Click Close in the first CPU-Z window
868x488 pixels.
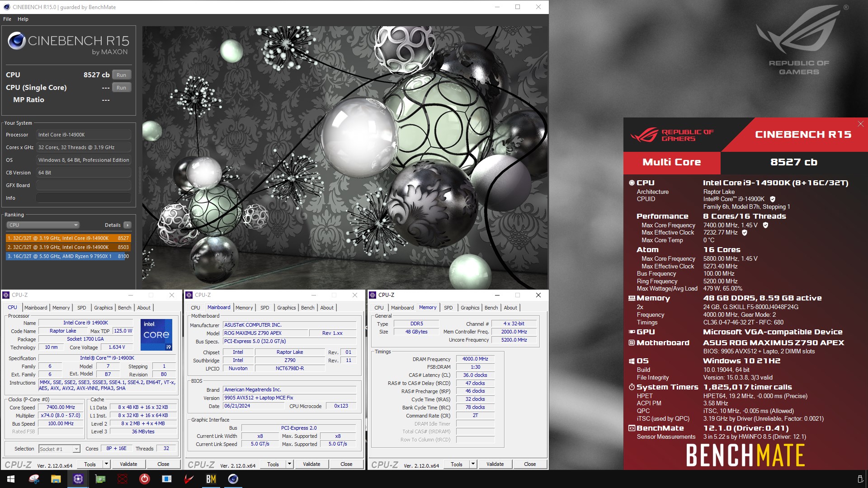click(x=163, y=464)
